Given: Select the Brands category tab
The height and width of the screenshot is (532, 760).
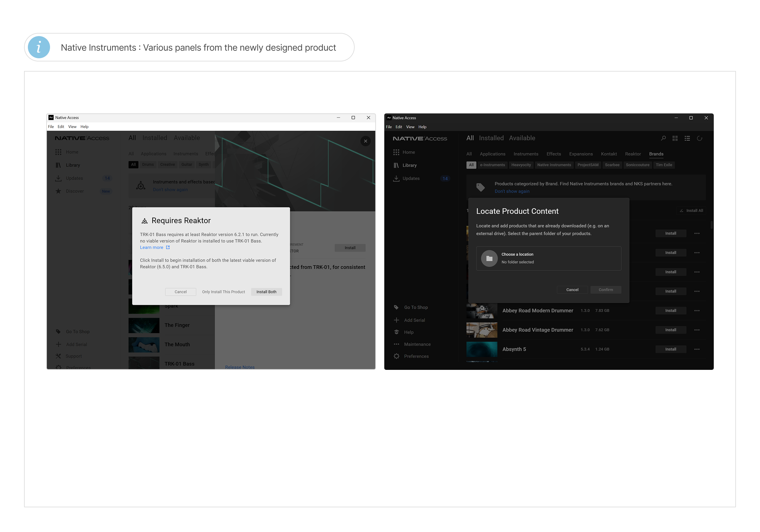Looking at the screenshot, I should [656, 154].
